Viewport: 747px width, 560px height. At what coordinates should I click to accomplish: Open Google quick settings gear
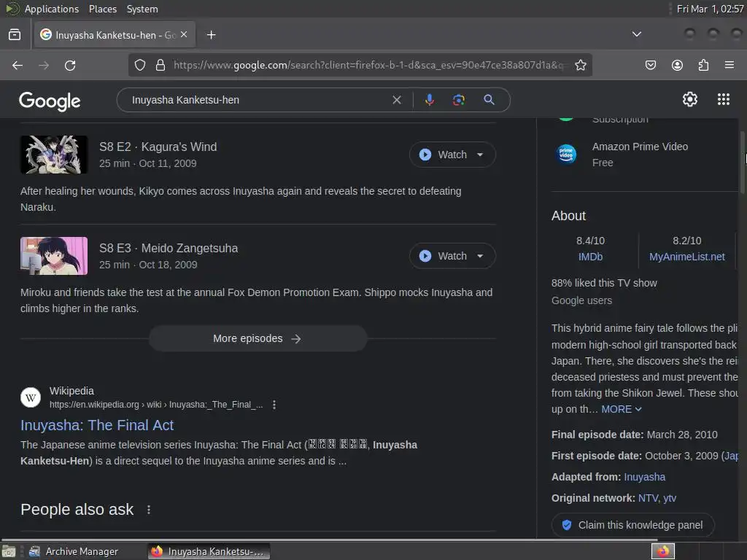click(690, 99)
